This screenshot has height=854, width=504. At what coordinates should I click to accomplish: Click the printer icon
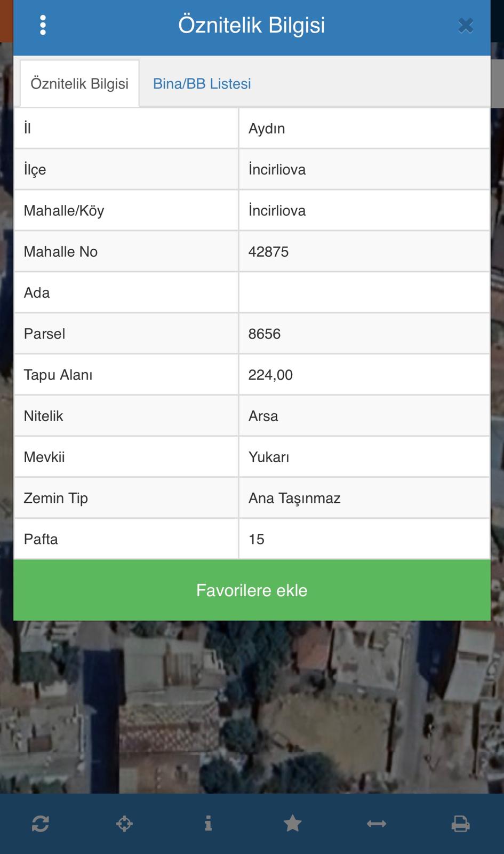tap(460, 824)
